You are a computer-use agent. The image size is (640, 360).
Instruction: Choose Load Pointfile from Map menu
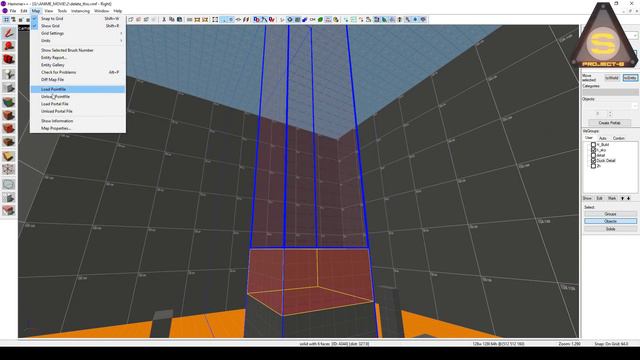pos(78,89)
